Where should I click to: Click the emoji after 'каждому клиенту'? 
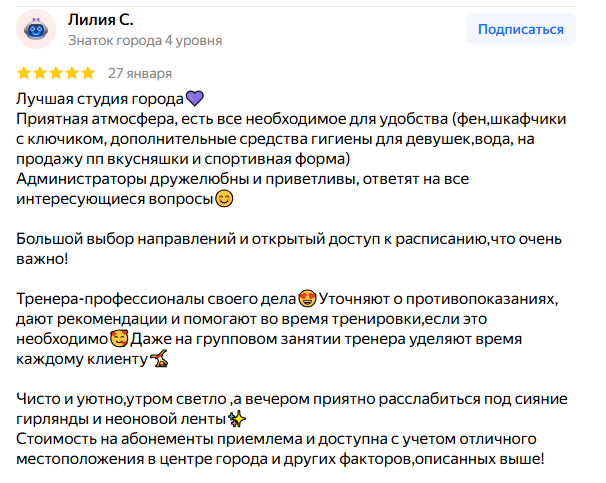[x=159, y=359]
